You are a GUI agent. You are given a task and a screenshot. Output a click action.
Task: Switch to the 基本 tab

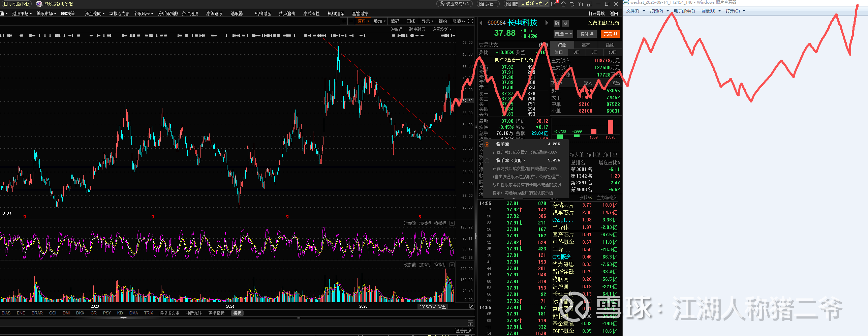[x=586, y=45]
